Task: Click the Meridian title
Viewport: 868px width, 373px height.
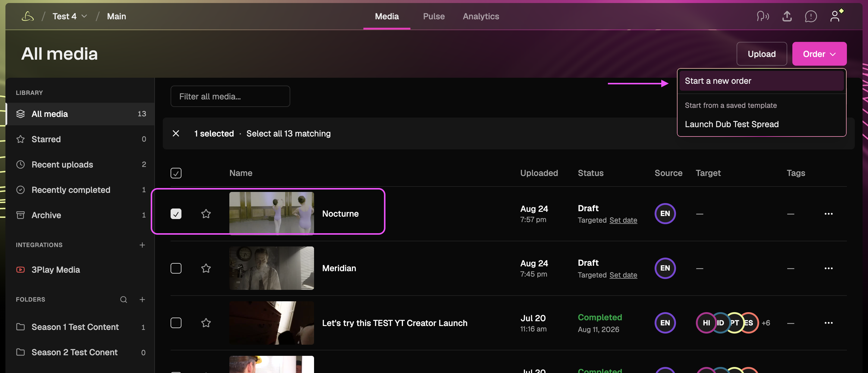Action: point(339,268)
